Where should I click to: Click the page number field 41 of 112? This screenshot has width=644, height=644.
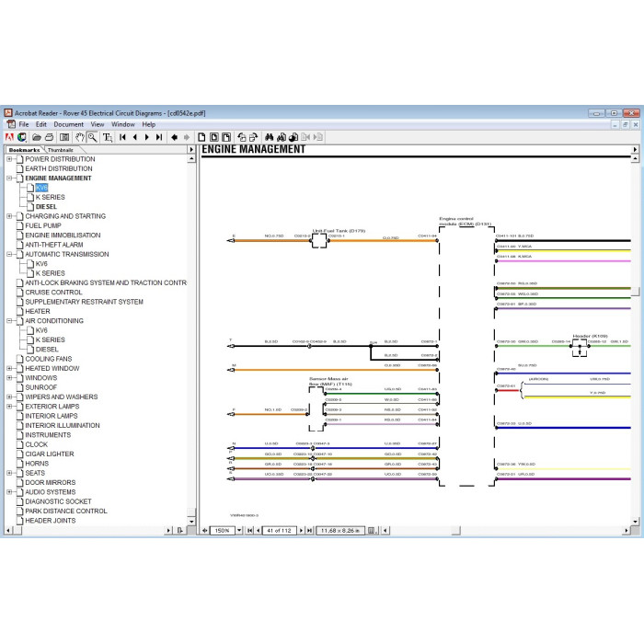[279, 530]
